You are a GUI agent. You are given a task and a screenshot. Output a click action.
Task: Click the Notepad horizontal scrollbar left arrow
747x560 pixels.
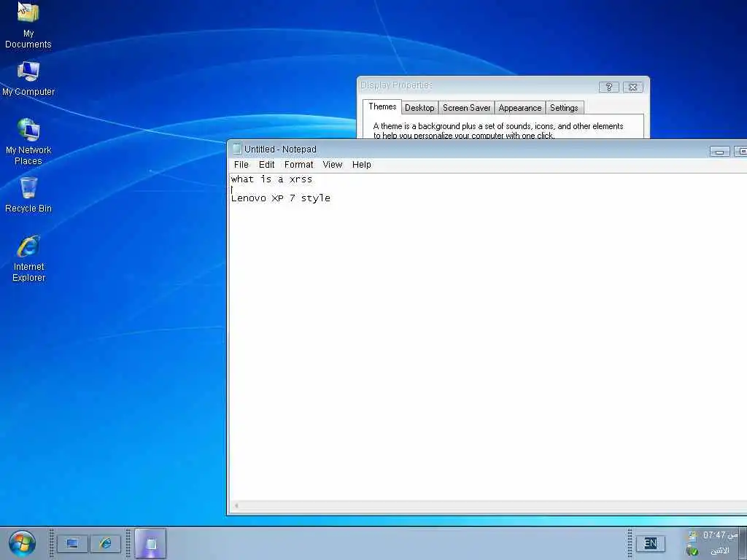[236, 506]
